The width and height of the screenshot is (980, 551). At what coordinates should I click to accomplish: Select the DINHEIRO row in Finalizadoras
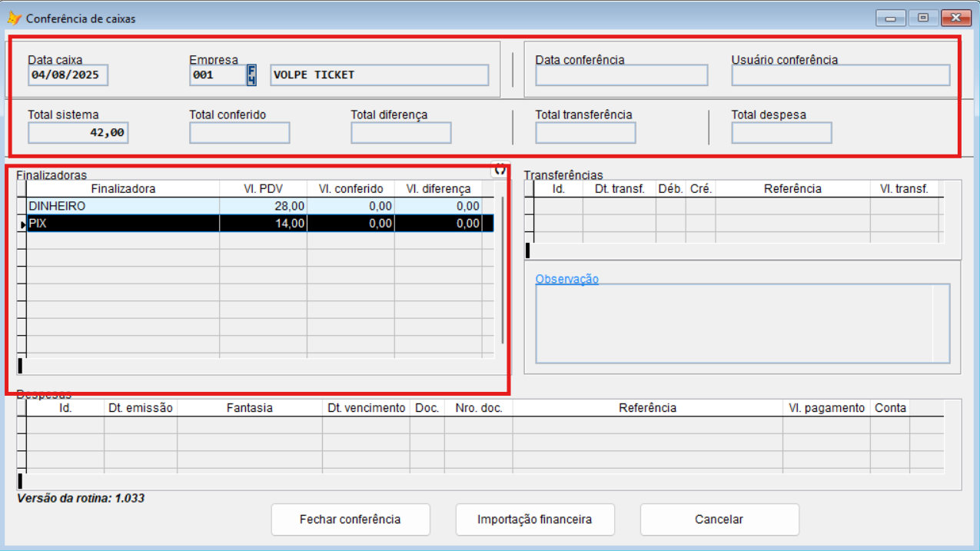click(123, 206)
